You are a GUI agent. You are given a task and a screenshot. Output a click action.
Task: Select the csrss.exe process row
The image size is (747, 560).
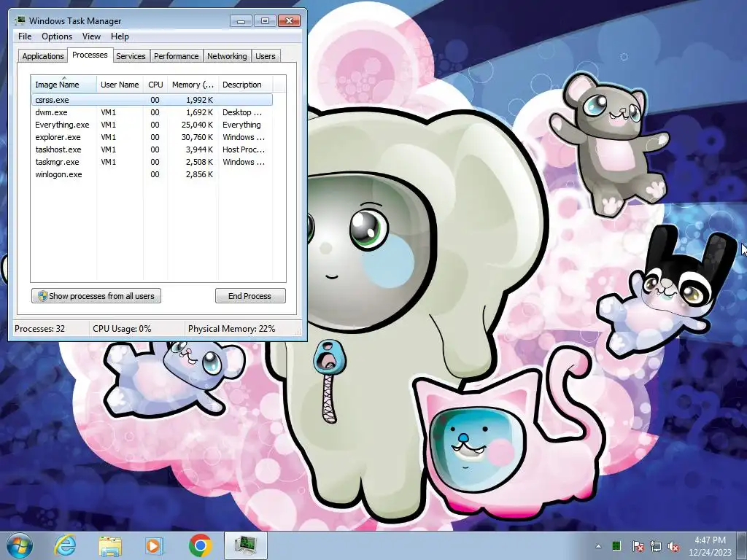[152, 100]
